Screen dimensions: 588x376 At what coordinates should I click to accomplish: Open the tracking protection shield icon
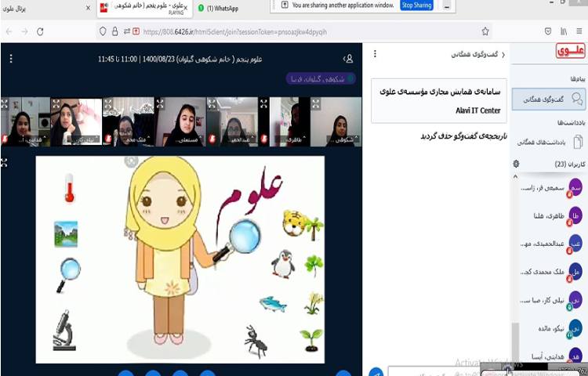pyautogui.click(x=103, y=32)
